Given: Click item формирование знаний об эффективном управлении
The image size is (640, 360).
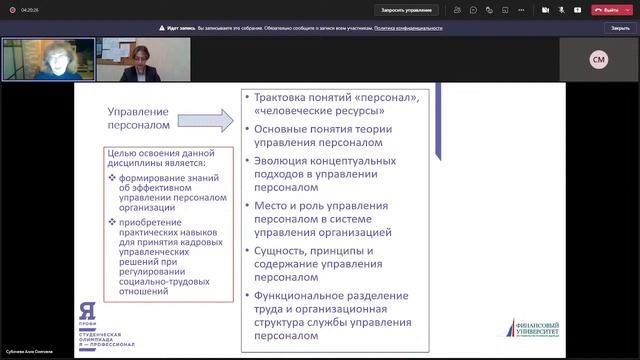Looking at the screenshot, I should pos(173,193).
